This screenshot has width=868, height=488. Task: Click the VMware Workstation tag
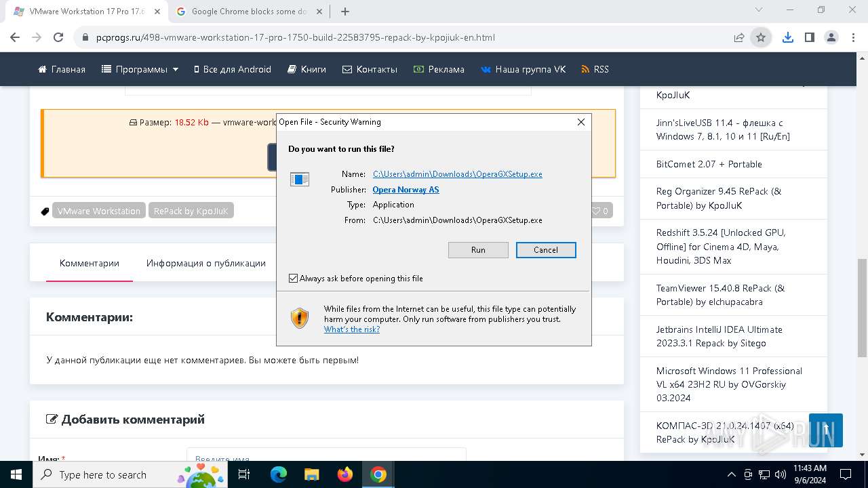99,211
